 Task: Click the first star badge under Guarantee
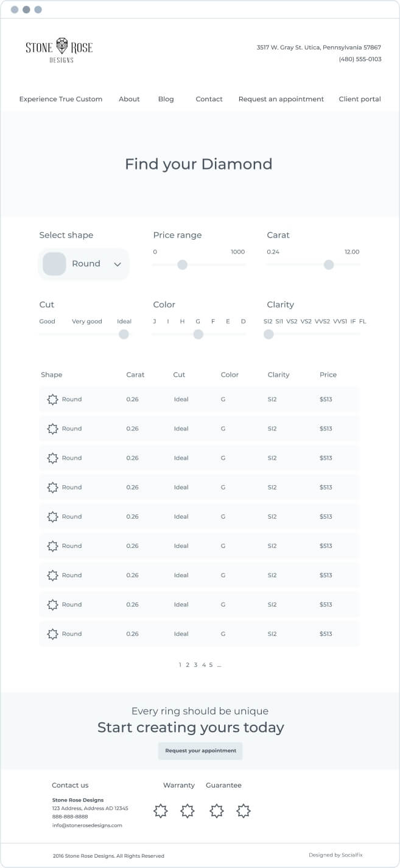click(x=216, y=811)
